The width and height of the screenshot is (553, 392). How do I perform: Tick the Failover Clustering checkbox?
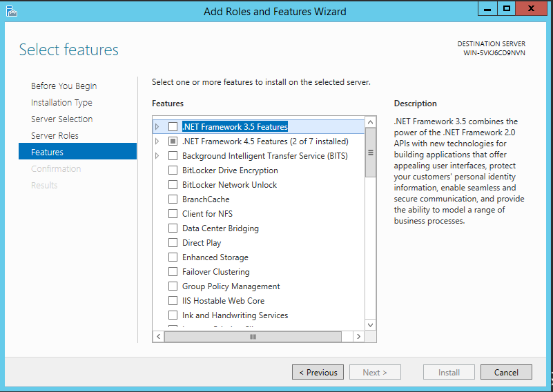(x=173, y=272)
